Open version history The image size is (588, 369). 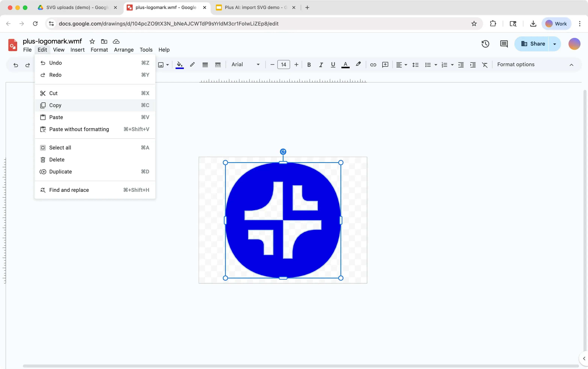tap(485, 44)
